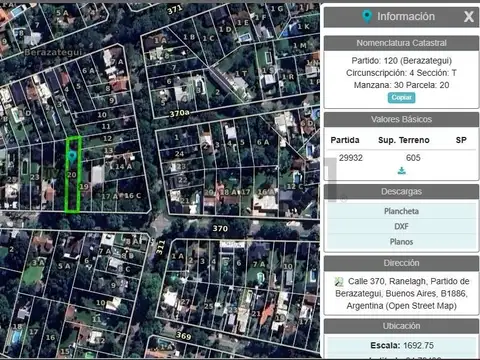480x360 pixels.
Task: Click the Dirección section header
Action: (x=401, y=263)
